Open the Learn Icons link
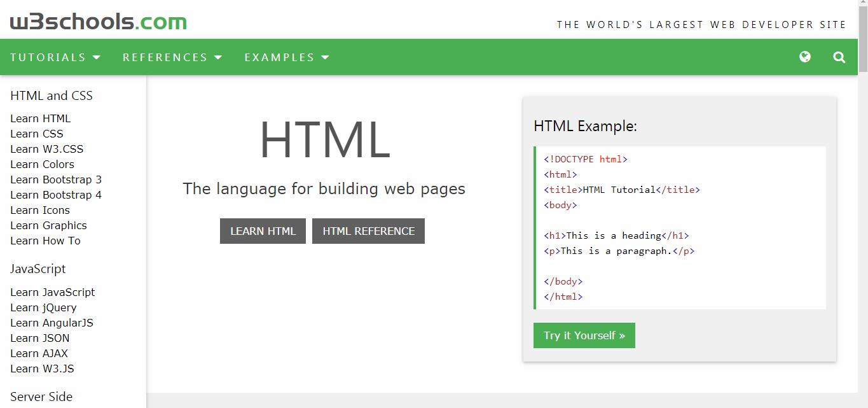 [40, 210]
